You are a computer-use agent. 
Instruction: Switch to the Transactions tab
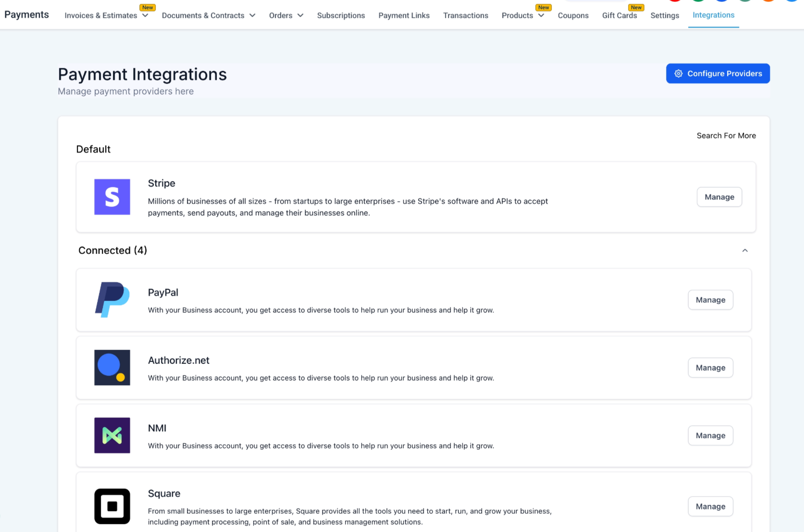(466, 15)
